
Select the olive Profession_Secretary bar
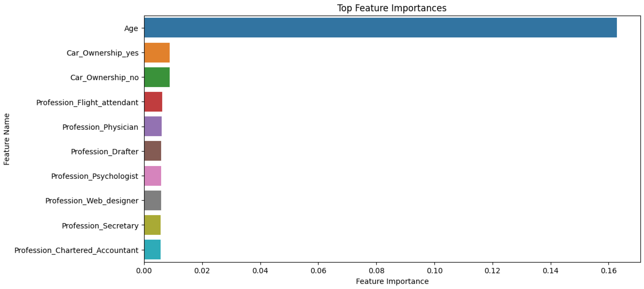coord(152,225)
